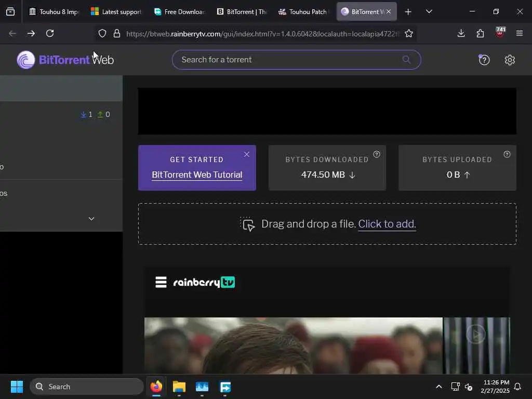Click the tracking protection shield icon
This screenshot has height=399, width=532.
click(x=102, y=33)
